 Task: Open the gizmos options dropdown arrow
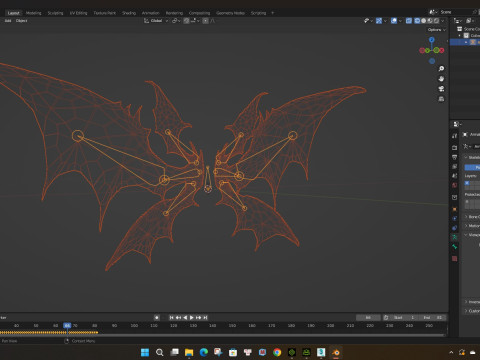tap(385, 21)
